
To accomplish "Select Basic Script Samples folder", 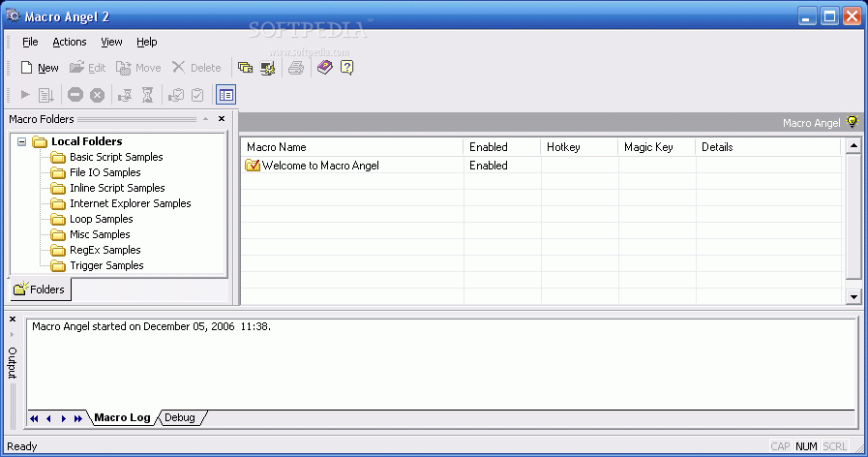I will click(116, 157).
